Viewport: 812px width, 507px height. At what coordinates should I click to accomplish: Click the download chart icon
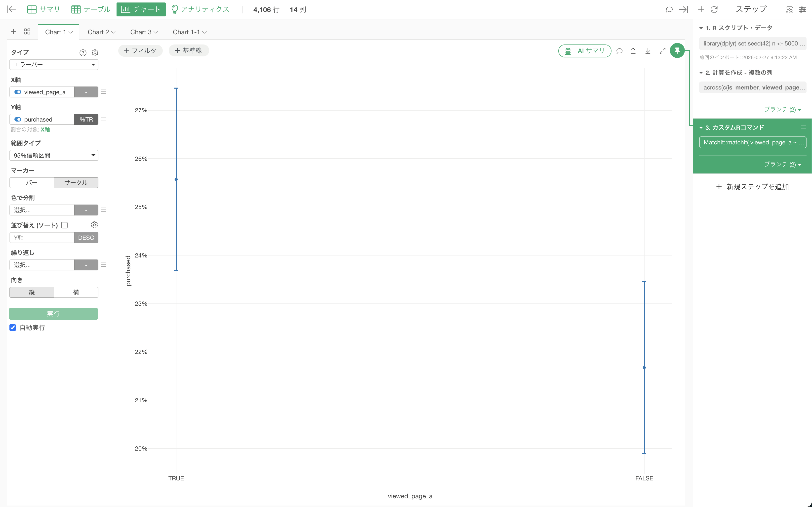(648, 51)
